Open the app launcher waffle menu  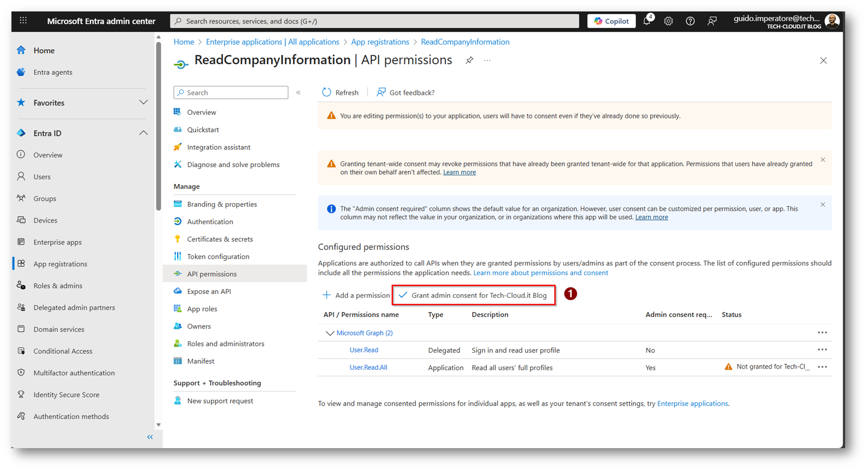tap(23, 21)
